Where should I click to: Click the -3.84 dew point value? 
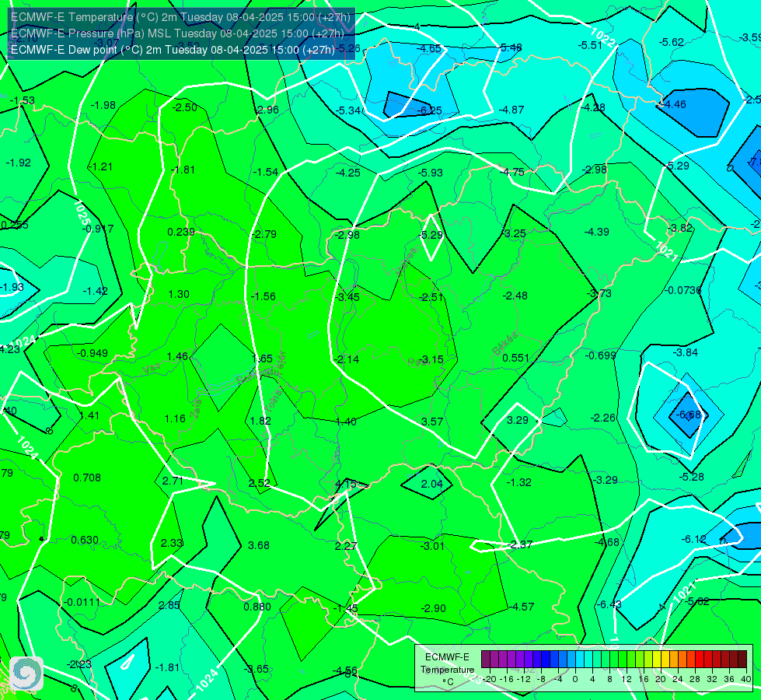click(686, 352)
